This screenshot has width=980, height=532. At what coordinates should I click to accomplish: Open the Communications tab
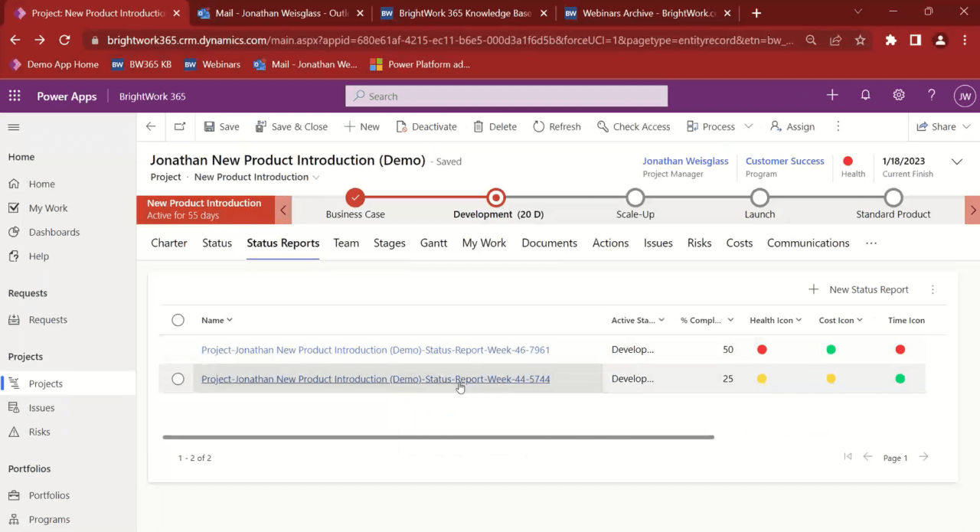pyautogui.click(x=808, y=243)
